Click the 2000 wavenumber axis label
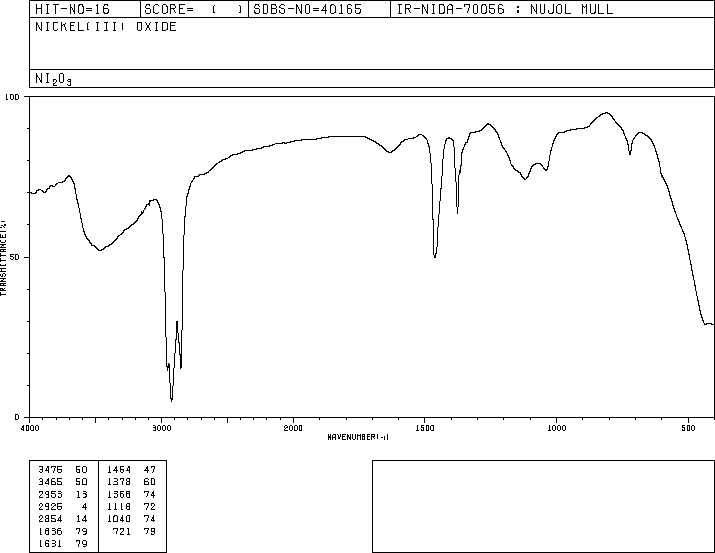The image size is (715, 553). coord(293,428)
